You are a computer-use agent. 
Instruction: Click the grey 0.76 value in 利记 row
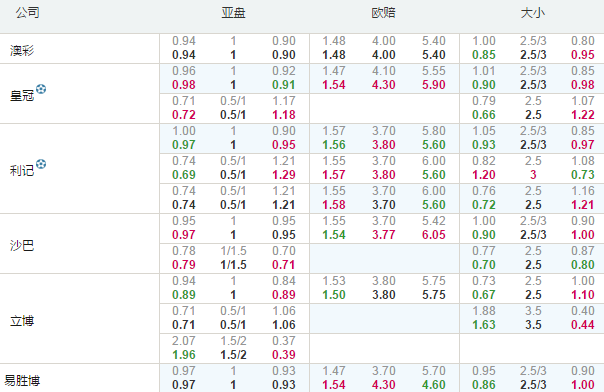[484, 191]
